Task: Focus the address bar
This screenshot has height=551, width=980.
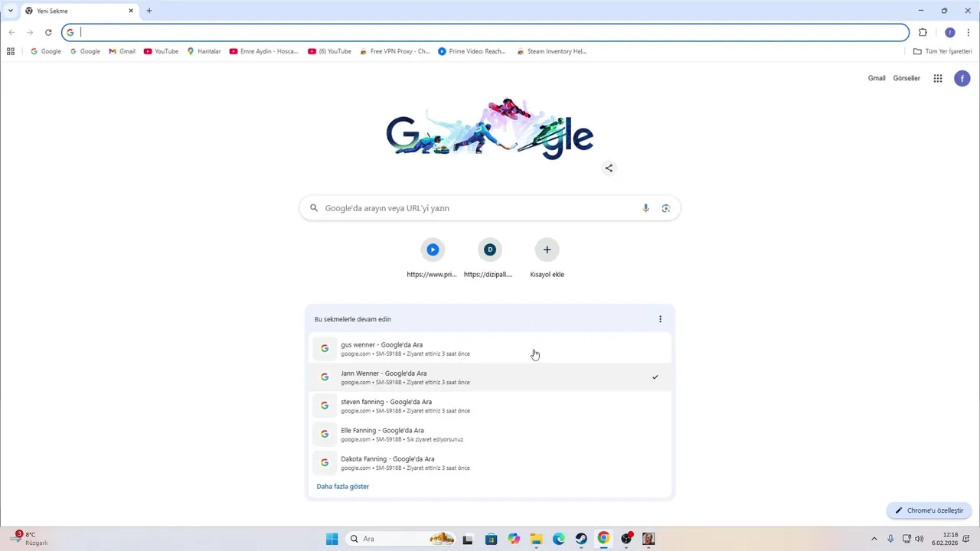Action: (485, 32)
